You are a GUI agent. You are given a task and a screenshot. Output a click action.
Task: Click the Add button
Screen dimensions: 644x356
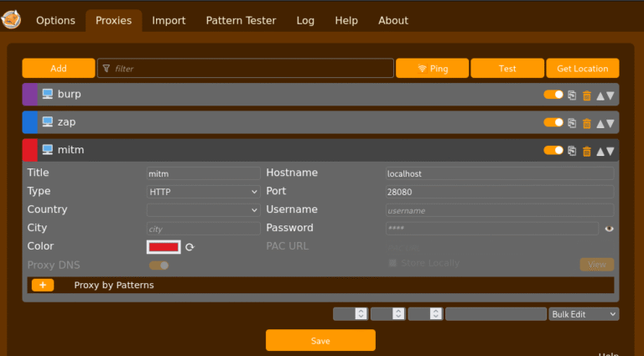pyautogui.click(x=59, y=68)
